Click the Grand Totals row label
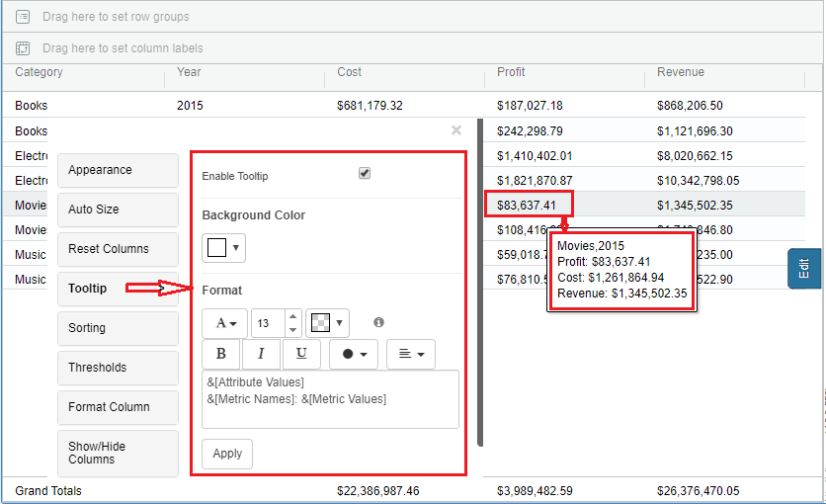This screenshot has width=826, height=504. tap(48, 491)
